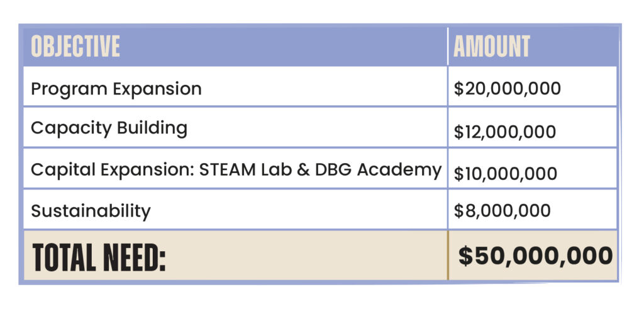Image resolution: width=644 pixels, height=321 pixels.
Task: Select the Capacity Building row label
Action: pos(109,128)
